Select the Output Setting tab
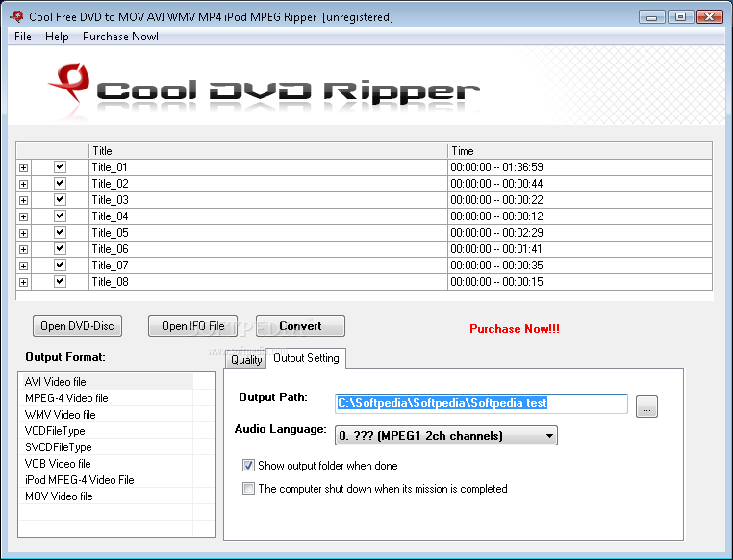Viewport: 733px width, 560px height. coord(306,358)
